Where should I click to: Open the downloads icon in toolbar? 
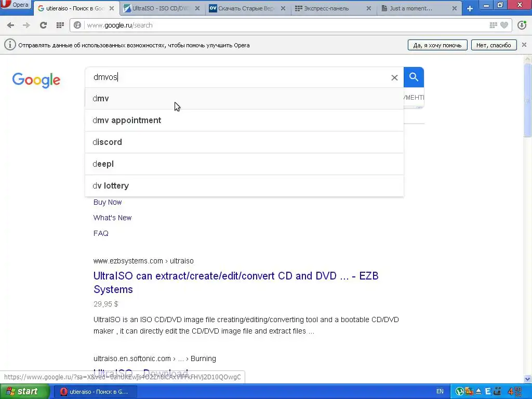[x=522, y=25]
